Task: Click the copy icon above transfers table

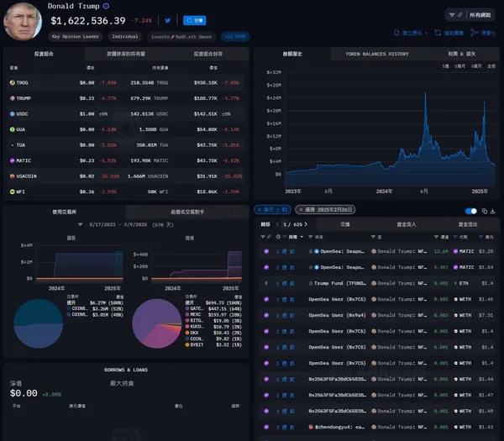Action: click(x=485, y=211)
